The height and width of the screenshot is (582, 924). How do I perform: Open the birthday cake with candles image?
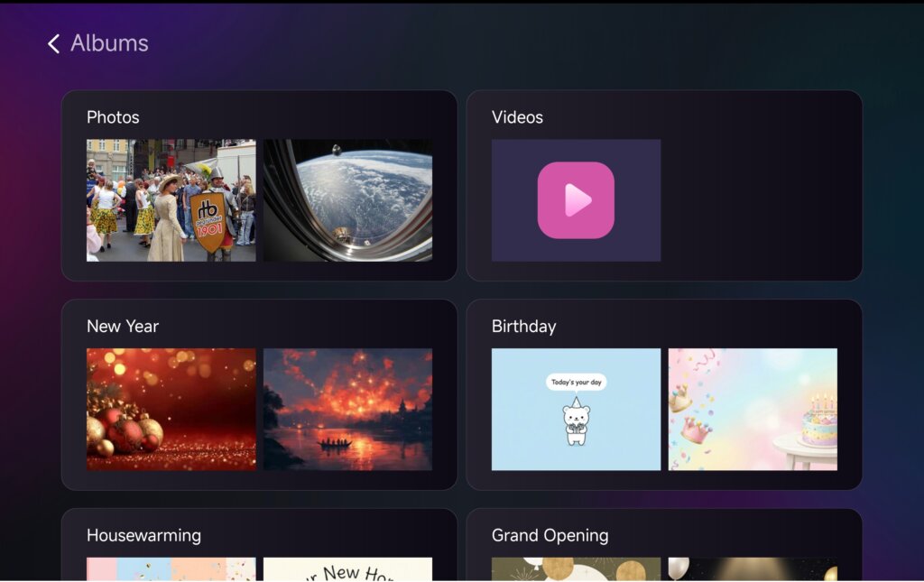[753, 409]
